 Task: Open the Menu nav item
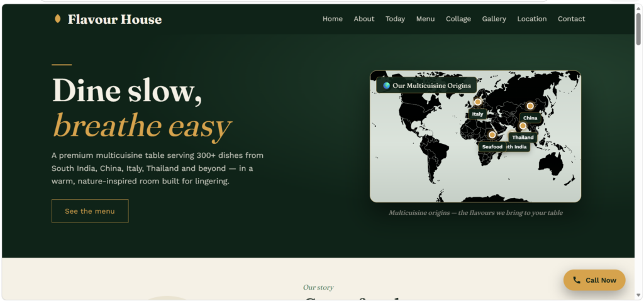(425, 19)
